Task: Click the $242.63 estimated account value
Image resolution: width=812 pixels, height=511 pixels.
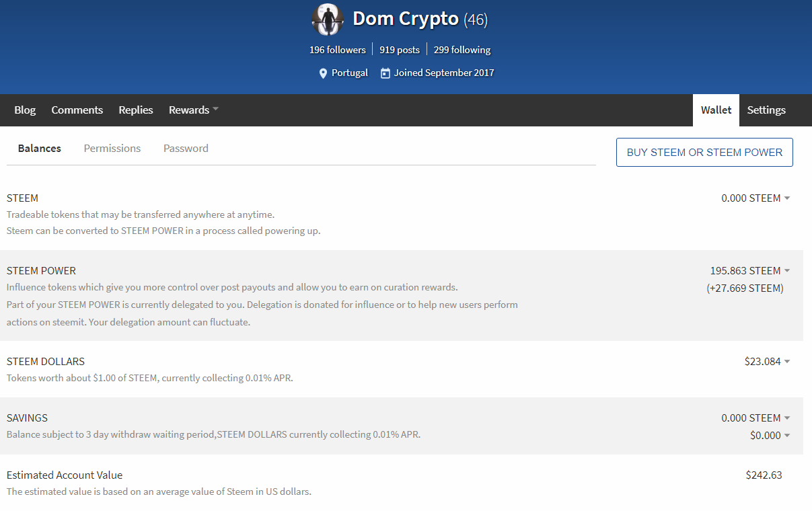Action: (764, 475)
